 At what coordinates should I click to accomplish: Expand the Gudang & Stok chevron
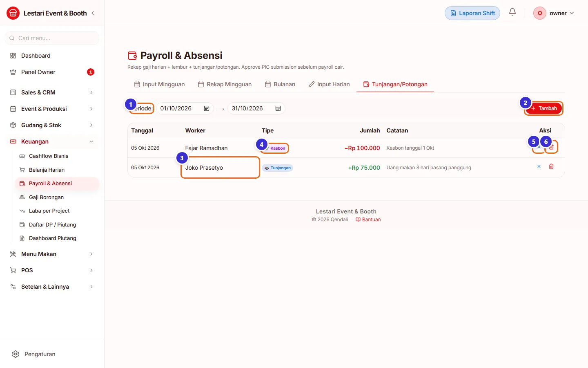click(91, 125)
